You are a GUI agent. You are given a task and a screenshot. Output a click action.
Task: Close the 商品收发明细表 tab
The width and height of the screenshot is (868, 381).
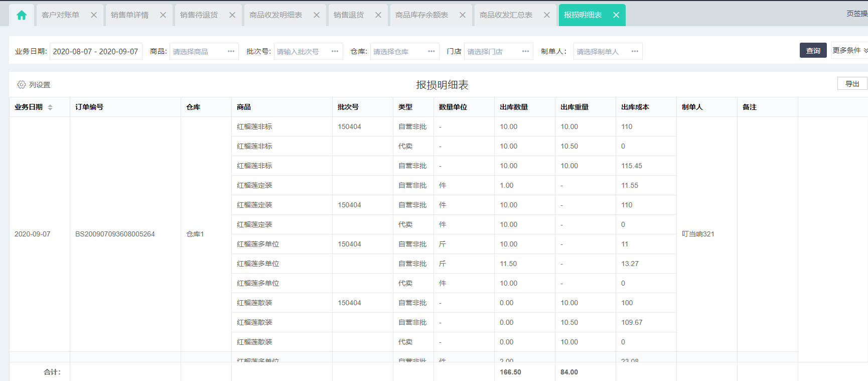click(x=317, y=15)
